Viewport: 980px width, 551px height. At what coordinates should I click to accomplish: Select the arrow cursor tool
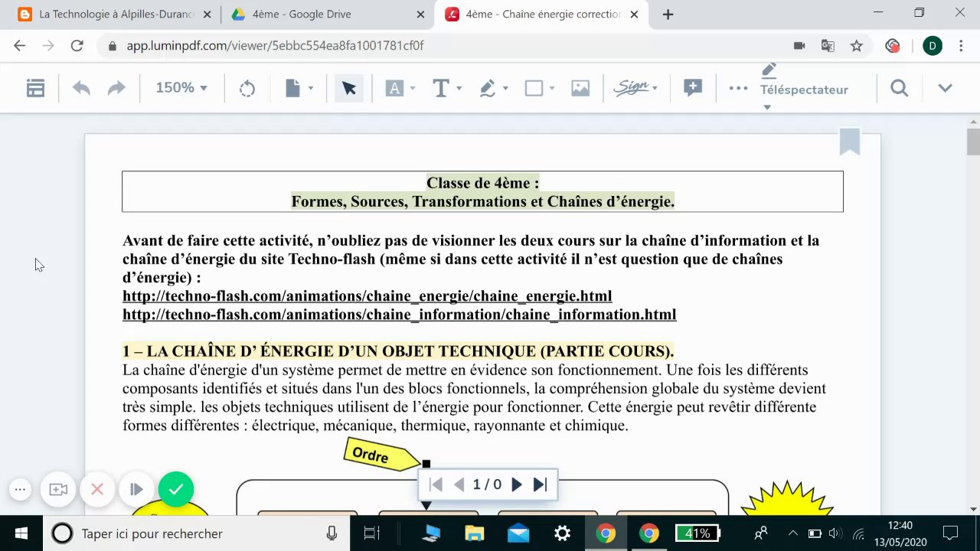click(349, 89)
